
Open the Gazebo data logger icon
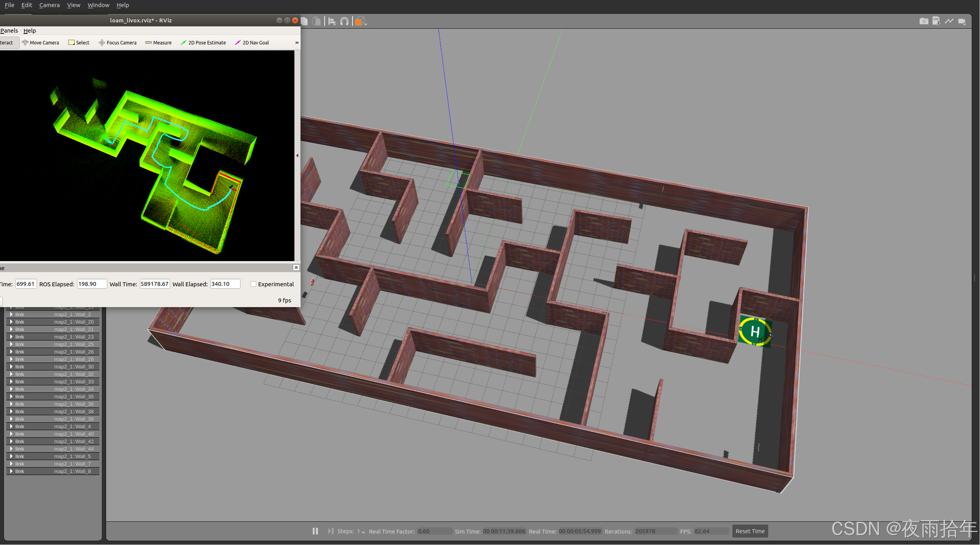[936, 21]
